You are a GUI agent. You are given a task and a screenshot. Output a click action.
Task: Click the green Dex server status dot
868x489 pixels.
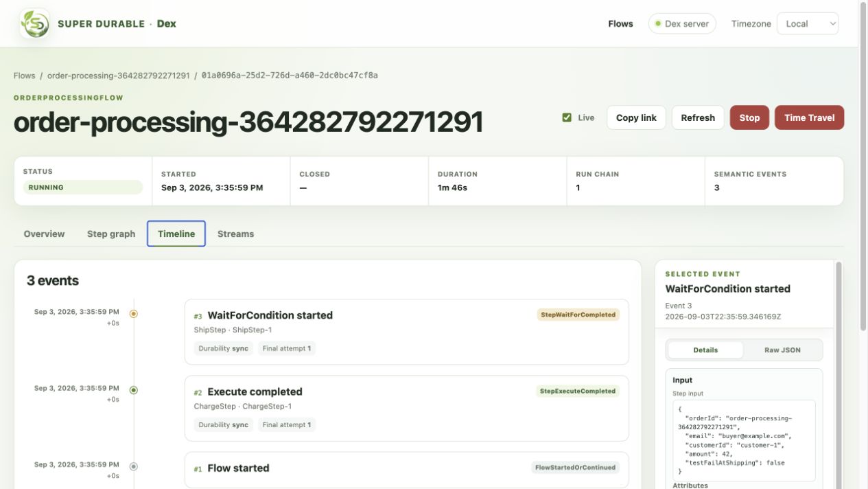coord(658,23)
